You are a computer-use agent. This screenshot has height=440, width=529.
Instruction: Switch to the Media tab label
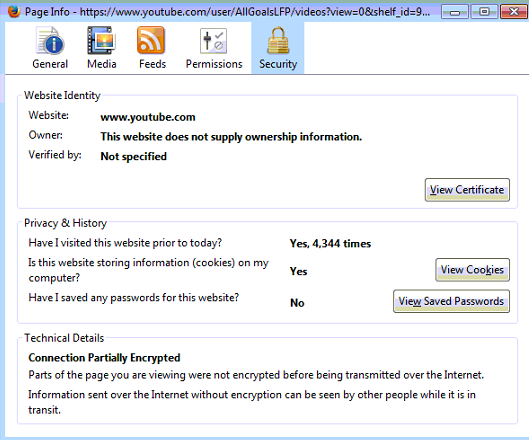[x=102, y=64]
